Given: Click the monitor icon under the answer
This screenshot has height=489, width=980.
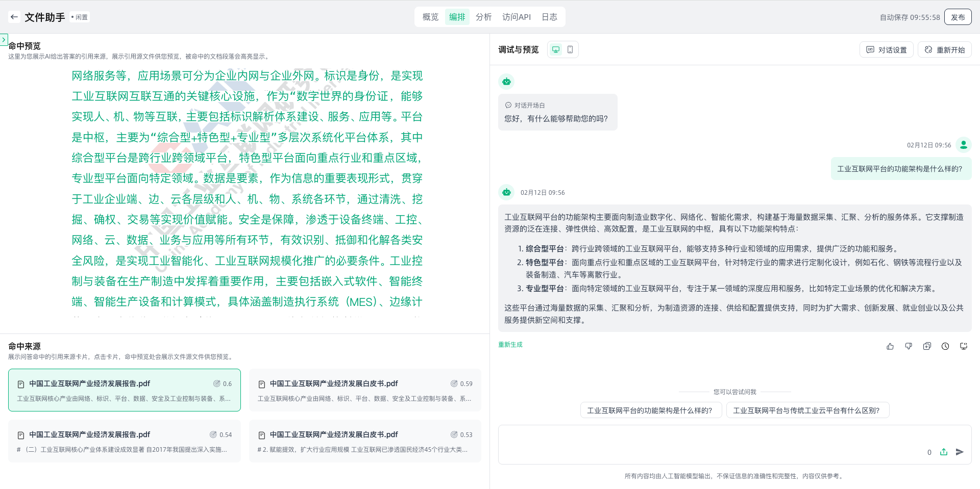Looking at the screenshot, I should pyautogui.click(x=964, y=346).
